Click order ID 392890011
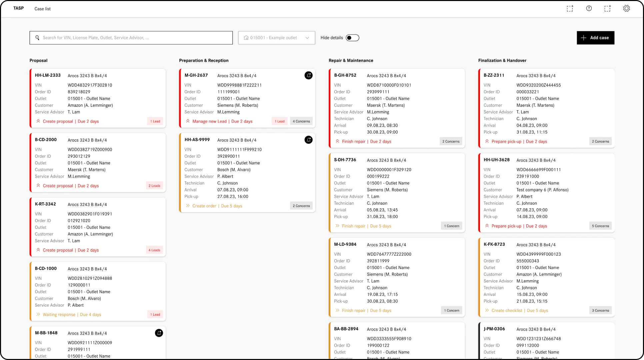This screenshot has height=360, width=644. coord(228,156)
